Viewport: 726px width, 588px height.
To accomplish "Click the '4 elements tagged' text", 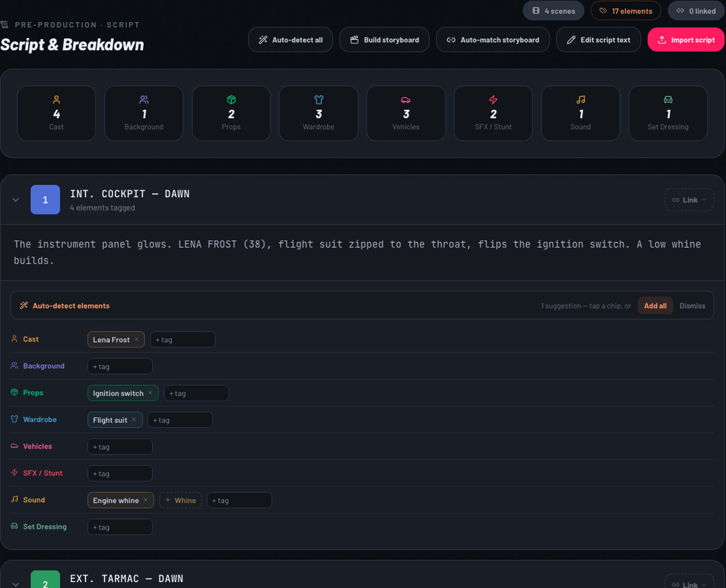I will click(103, 207).
